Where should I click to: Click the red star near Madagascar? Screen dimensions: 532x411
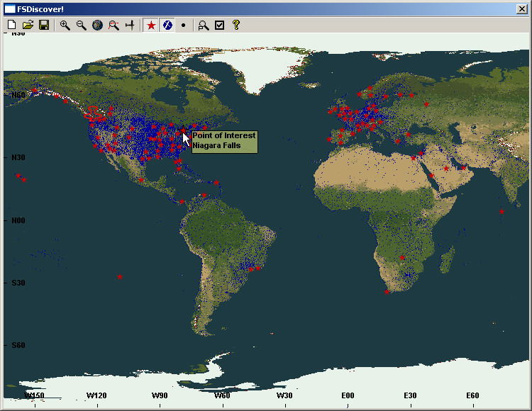coord(402,257)
